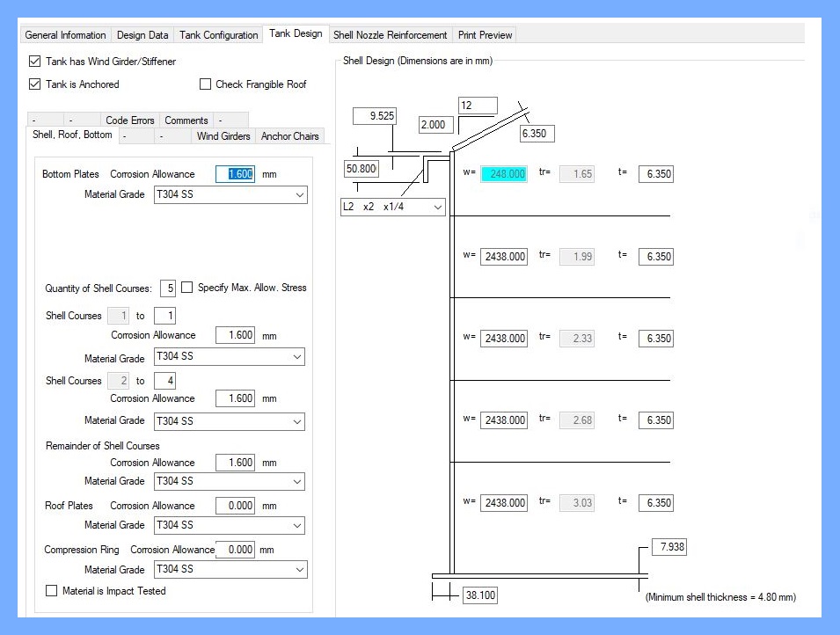
Task: Go to the Print Preview tab
Action: pos(485,35)
